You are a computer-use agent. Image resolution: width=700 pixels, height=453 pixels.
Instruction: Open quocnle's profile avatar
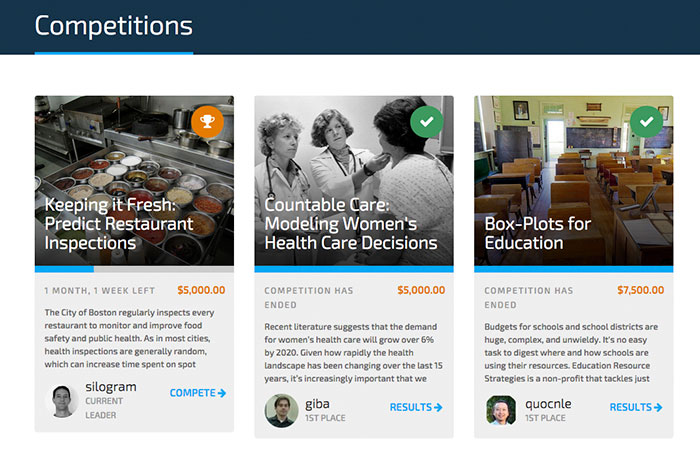pyautogui.click(x=501, y=410)
